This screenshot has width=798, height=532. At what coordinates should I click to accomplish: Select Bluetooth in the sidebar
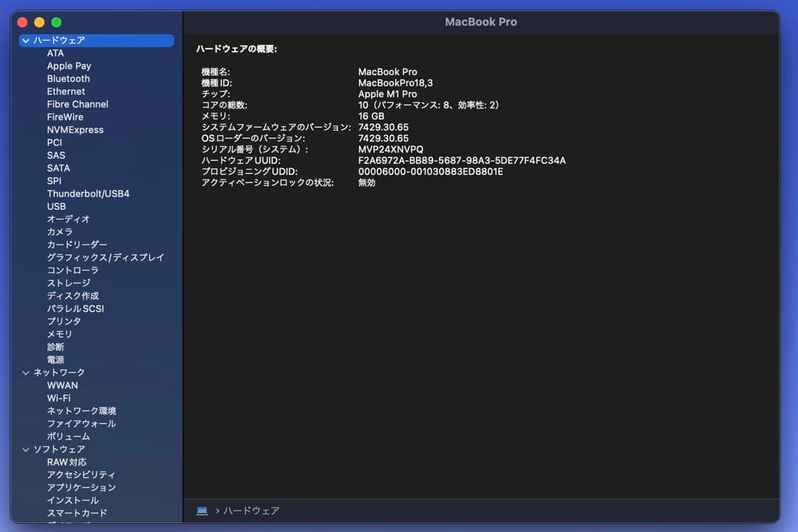(68, 78)
